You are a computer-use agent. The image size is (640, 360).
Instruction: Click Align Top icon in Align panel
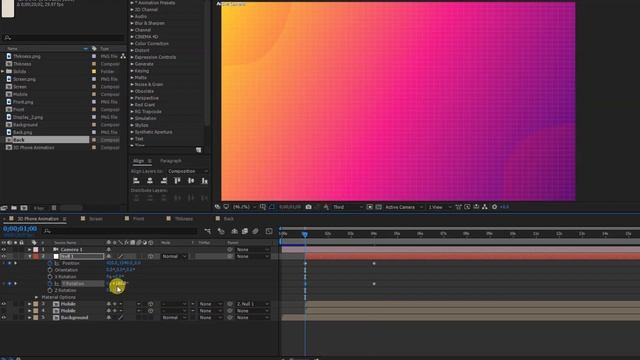point(177,180)
